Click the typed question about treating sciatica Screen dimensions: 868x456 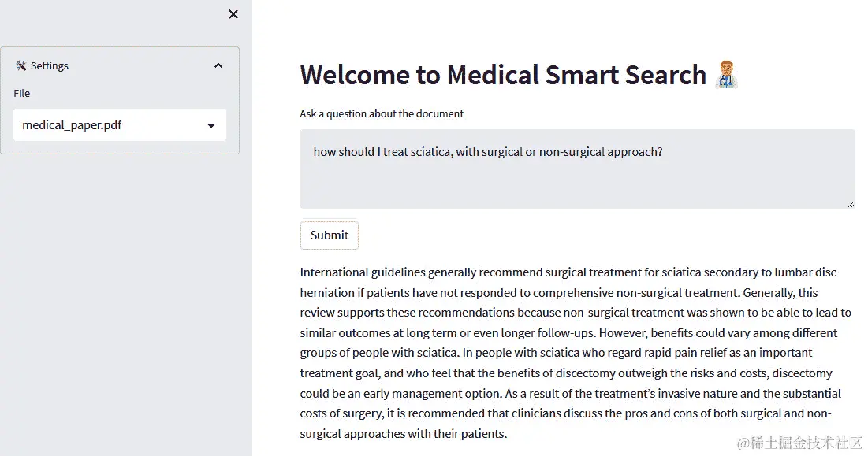488,152
